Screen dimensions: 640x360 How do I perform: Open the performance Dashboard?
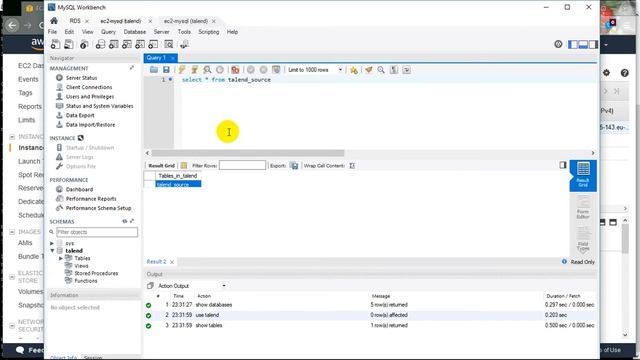pyautogui.click(x=79, y=189)
